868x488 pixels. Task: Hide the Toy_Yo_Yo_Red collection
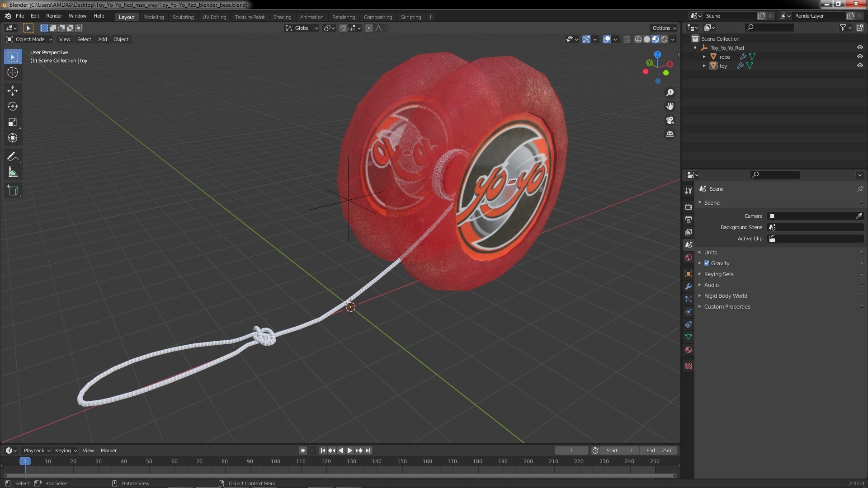pyautogui.click(x=860, y=48)
